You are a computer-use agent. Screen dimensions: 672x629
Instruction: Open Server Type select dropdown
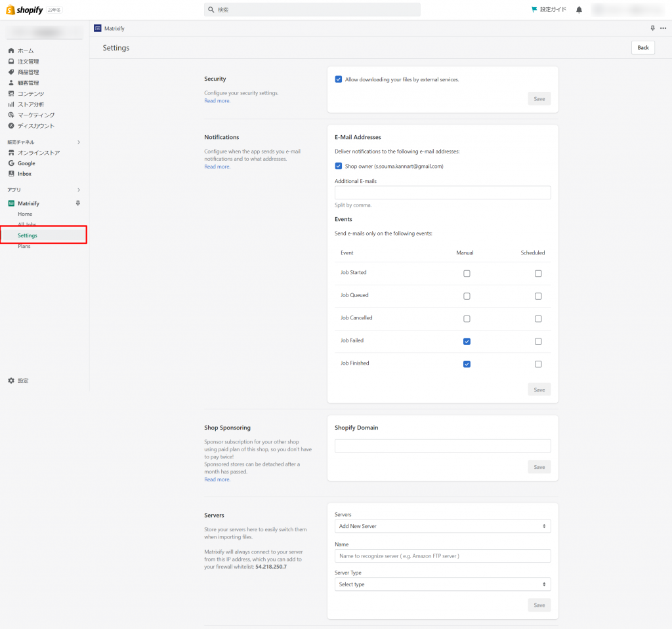(x=443, y=584)
